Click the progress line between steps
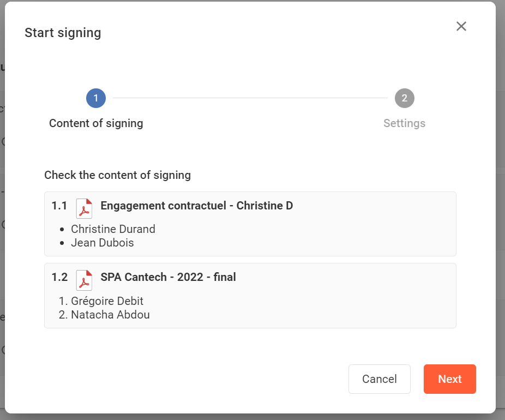The width and height of the screenshot is (505, 420). click(250, 98)
